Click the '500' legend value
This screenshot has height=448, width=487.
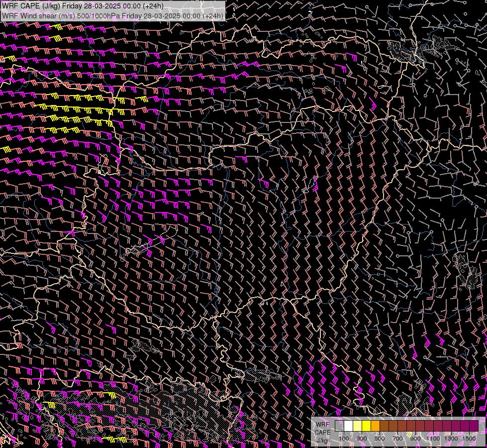[380, 439]
